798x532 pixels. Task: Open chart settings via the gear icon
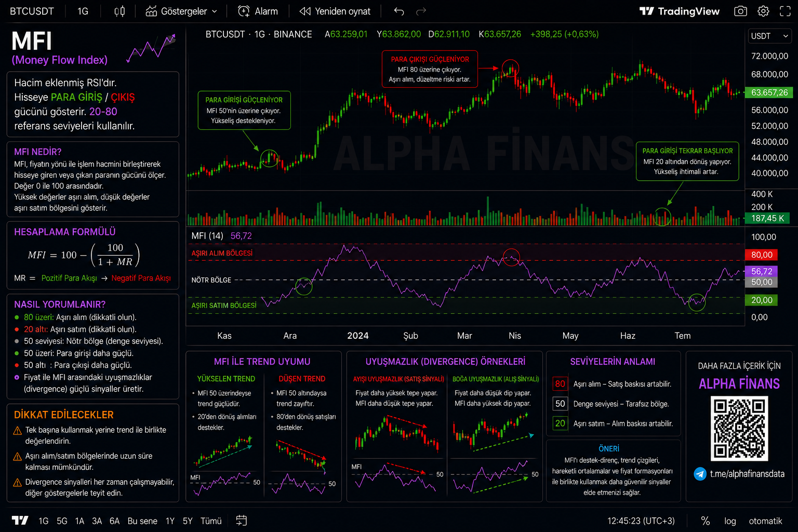coord(763,11)
